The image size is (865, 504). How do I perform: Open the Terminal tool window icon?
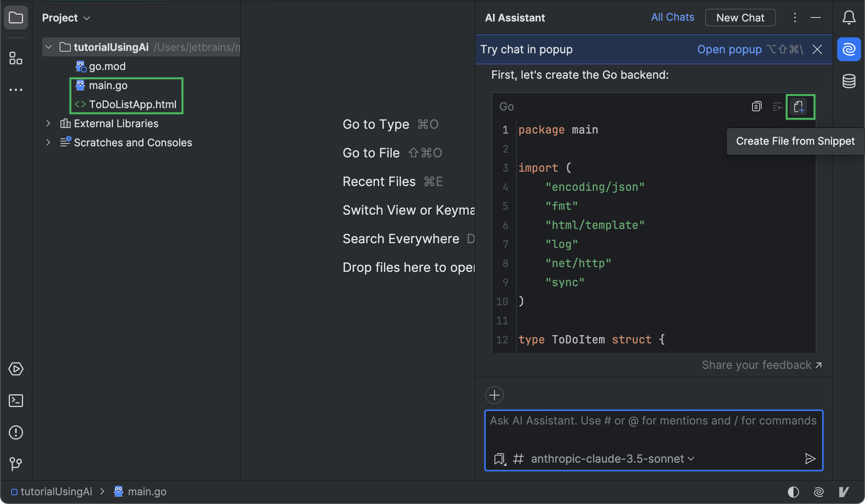click(x=16, y=401)
